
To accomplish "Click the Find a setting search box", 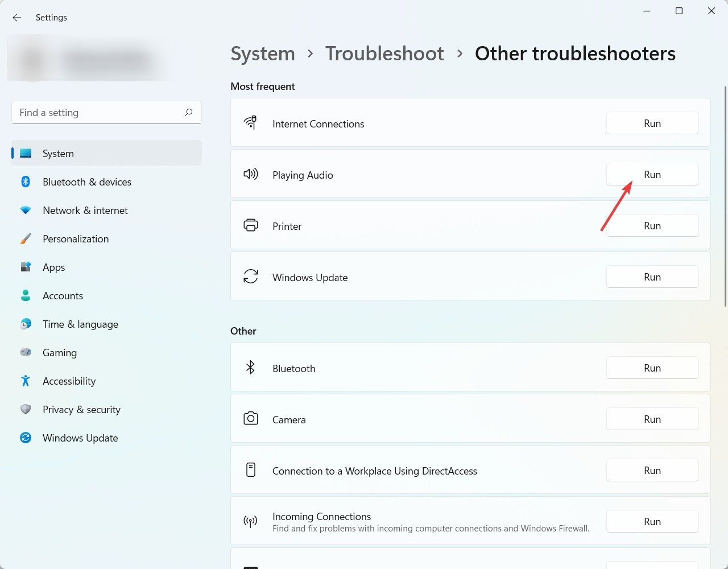I will [x=106, y=112].
